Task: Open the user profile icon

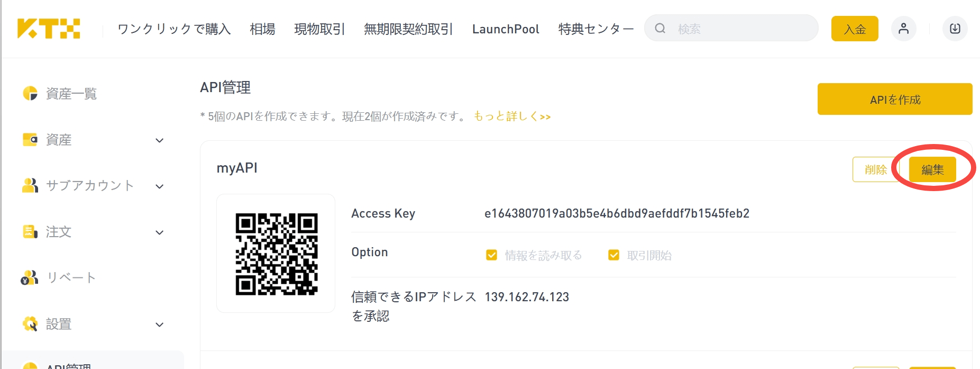Action: [x=903, y=29]
